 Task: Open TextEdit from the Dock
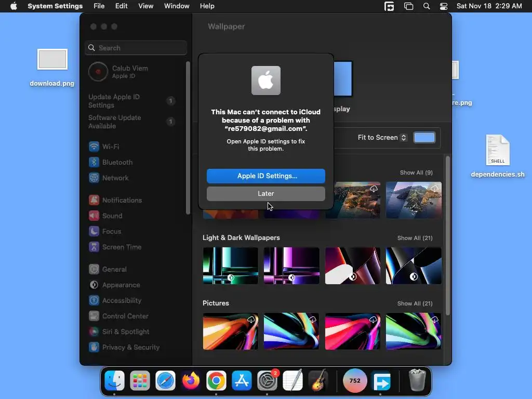292,380
